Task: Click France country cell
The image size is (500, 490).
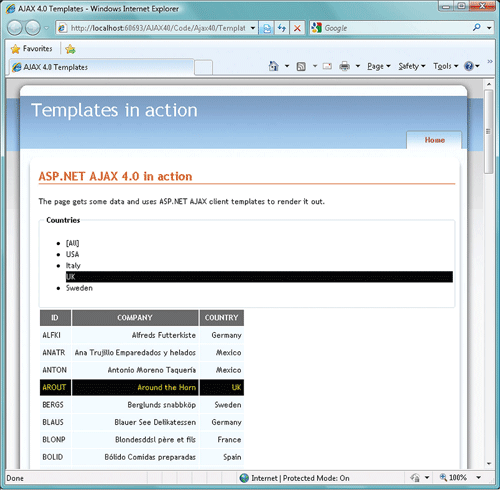Action: point(222,440)
